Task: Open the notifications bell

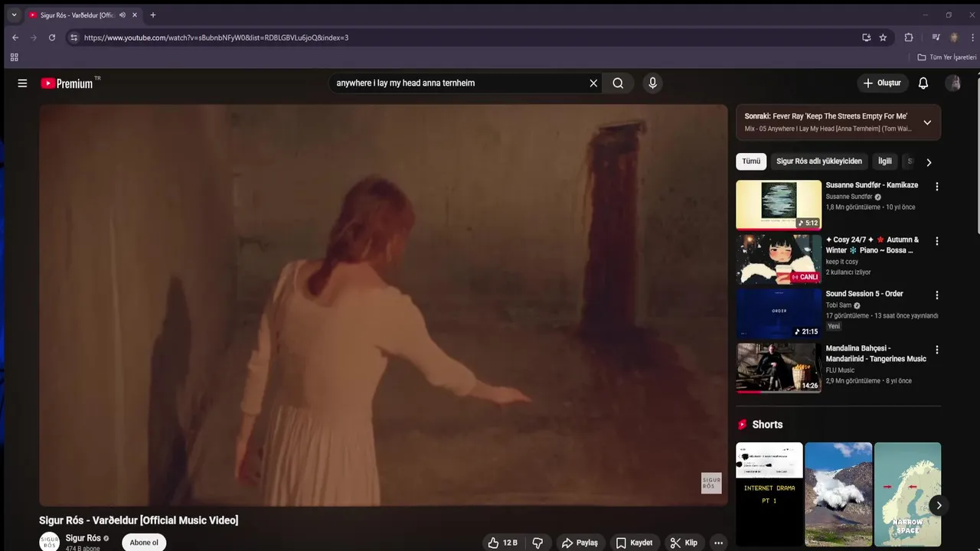Action: 923,83
